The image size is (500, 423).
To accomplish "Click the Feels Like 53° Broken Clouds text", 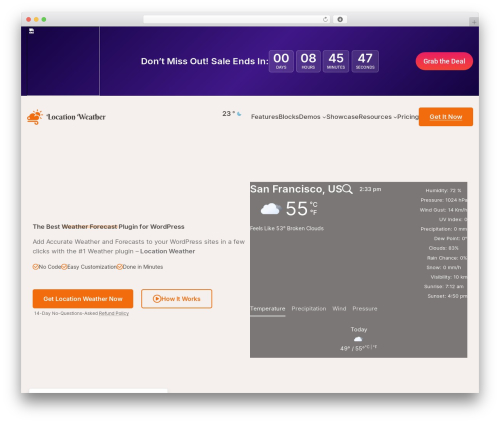I will point(287,228).
